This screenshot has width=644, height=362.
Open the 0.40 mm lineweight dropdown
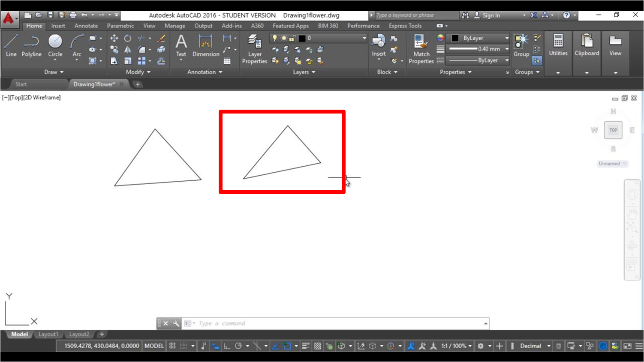coord(478,49)
